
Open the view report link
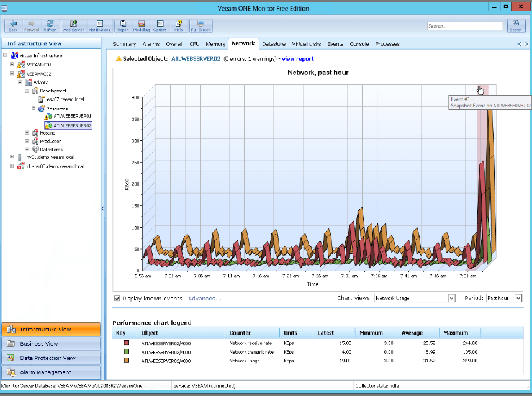coord(298,59)
